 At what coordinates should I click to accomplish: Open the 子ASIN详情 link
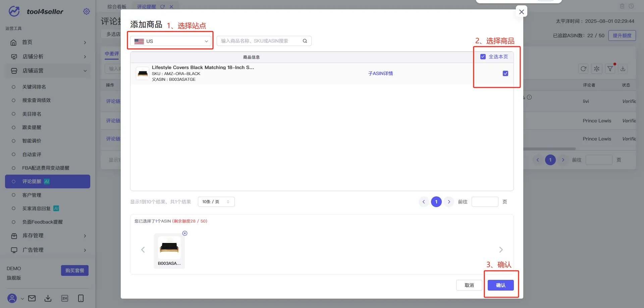[380, 73]
